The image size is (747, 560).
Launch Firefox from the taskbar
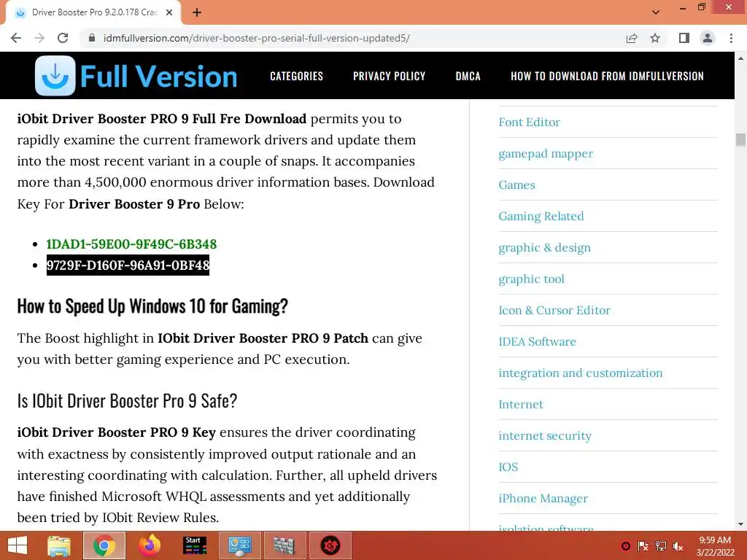150,545
